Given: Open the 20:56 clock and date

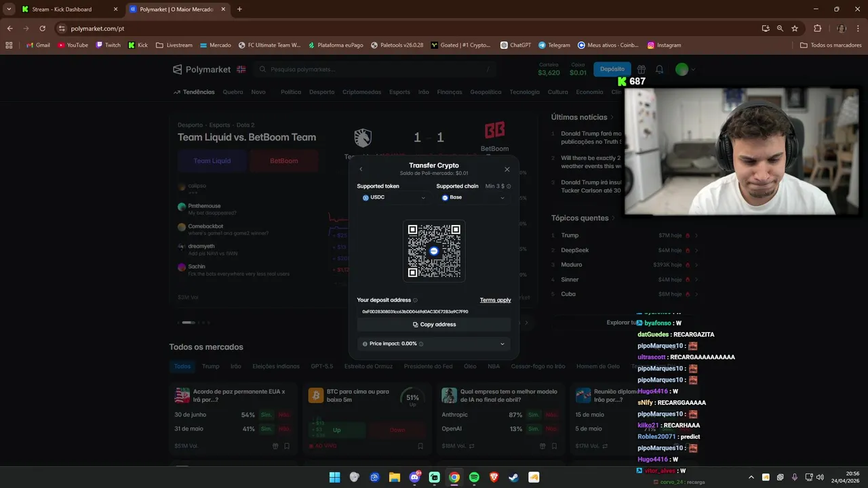Looking at the screenshot, I should click(x=847, y=477).
